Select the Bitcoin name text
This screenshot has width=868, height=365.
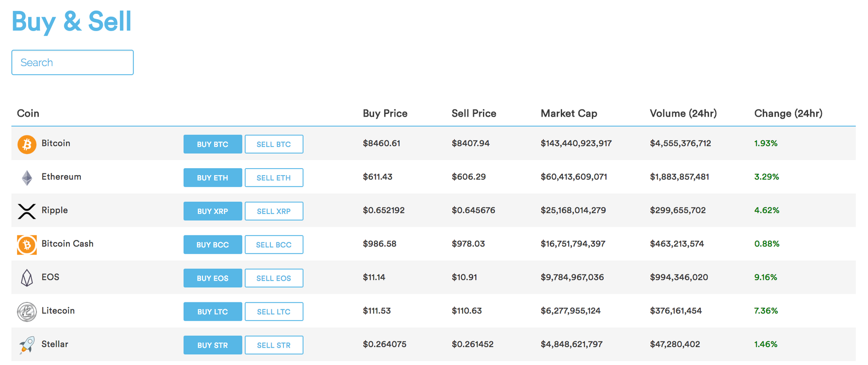point(56,143)
